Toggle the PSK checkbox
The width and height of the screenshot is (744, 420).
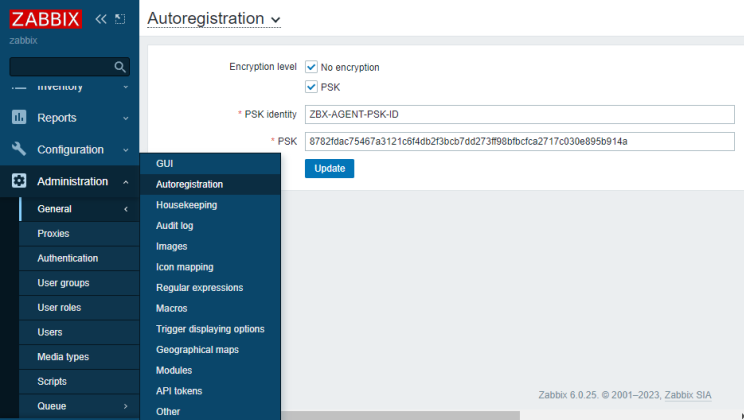311,87
